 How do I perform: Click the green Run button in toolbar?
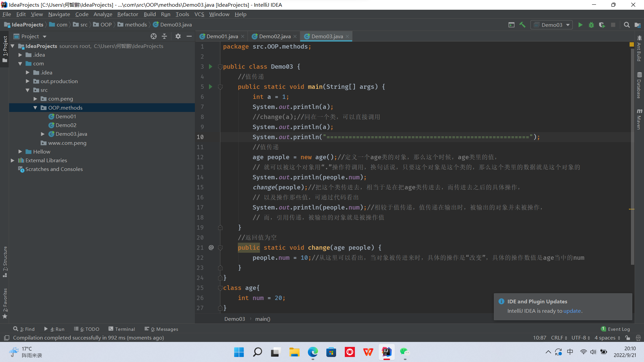pyautogui.click(x=580, y=25)
